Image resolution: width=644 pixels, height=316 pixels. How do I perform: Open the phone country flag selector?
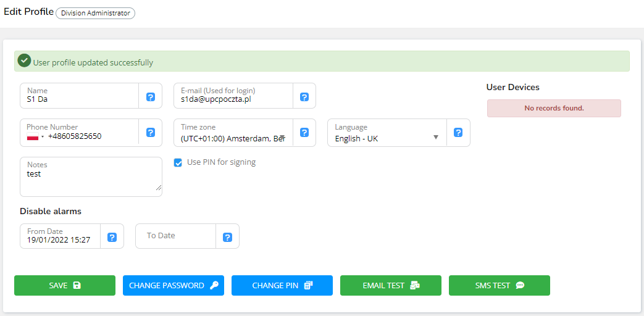coord(36,136)
